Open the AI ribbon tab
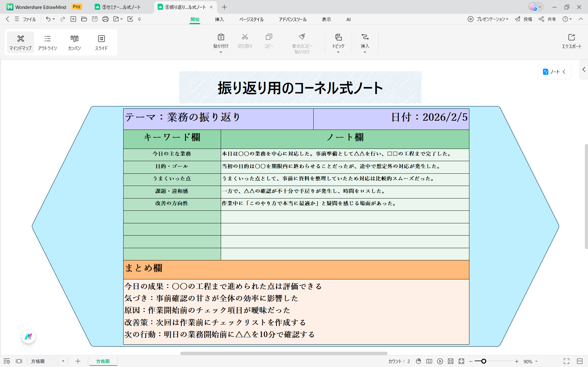The width and height of the screenshot is (588, 367). coord(348,19)
